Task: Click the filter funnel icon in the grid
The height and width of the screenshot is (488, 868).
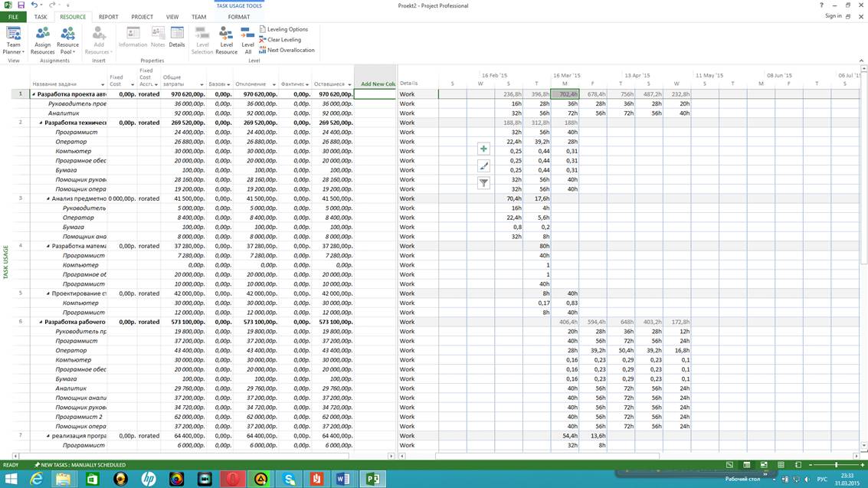Action: (483, 182)
